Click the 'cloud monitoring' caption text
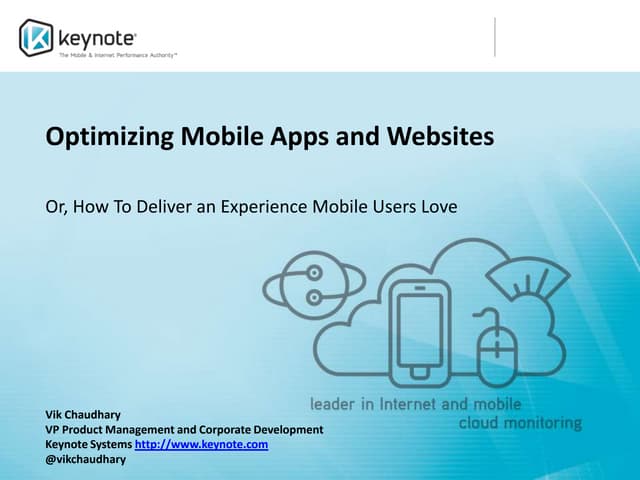Screen dimensions: 640x480 point(519,423)
